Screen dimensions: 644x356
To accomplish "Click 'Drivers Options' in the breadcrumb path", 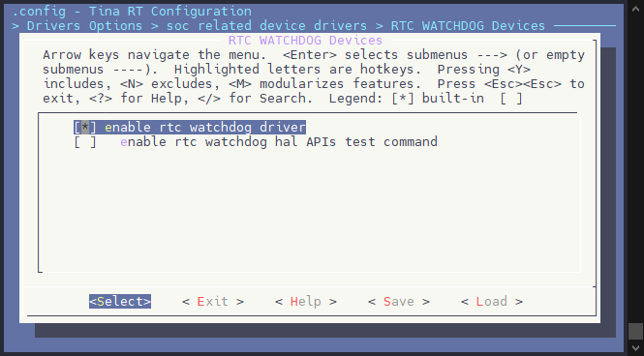I will tap(84, 26).
